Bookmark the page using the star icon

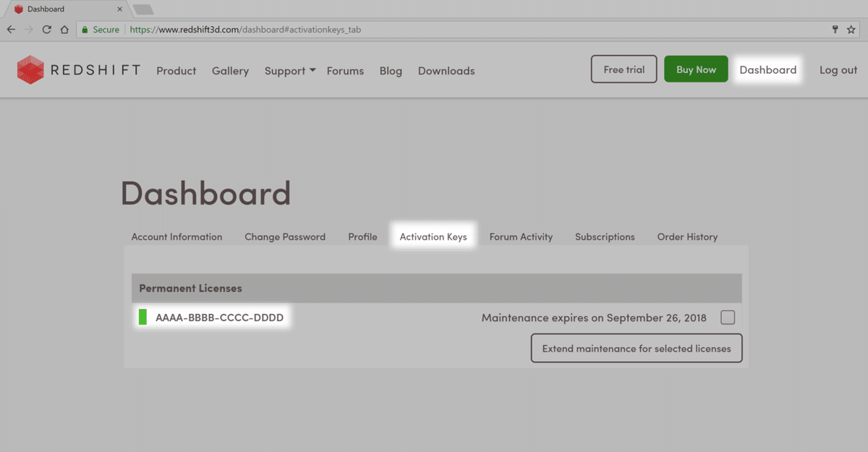coord(851,30)
